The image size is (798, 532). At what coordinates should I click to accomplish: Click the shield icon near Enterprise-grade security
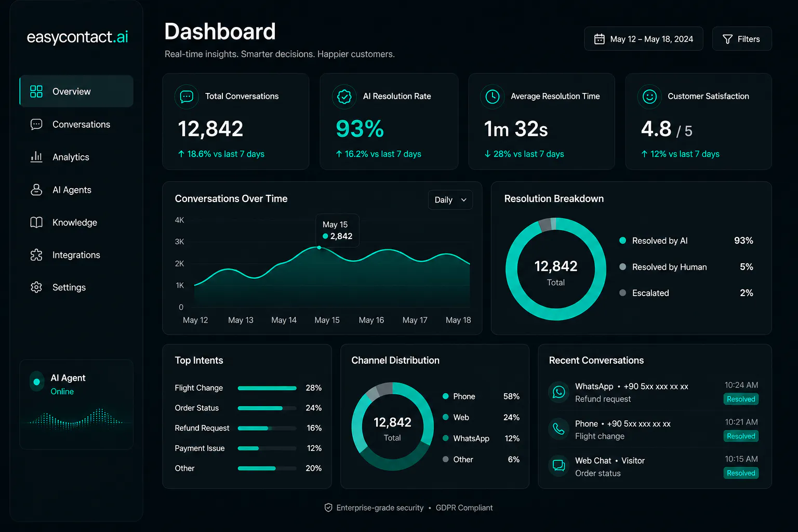click(328, 508)
